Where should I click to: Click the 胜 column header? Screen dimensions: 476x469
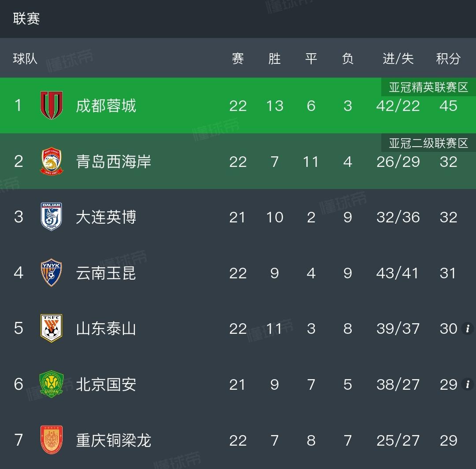pos(275,59)
